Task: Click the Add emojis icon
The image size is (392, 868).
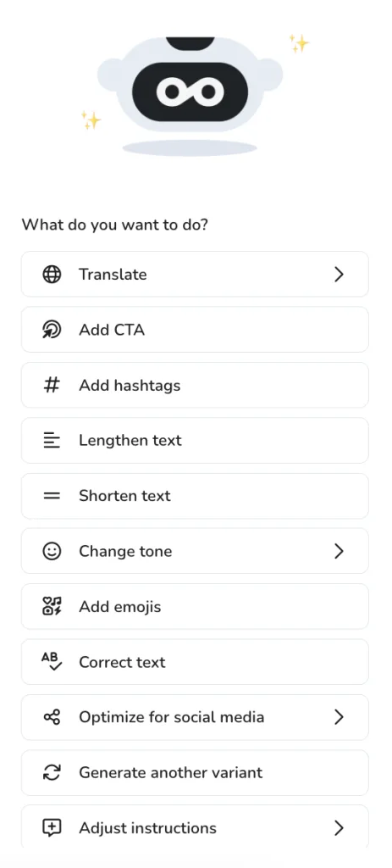Action: [x=52, y=607]
